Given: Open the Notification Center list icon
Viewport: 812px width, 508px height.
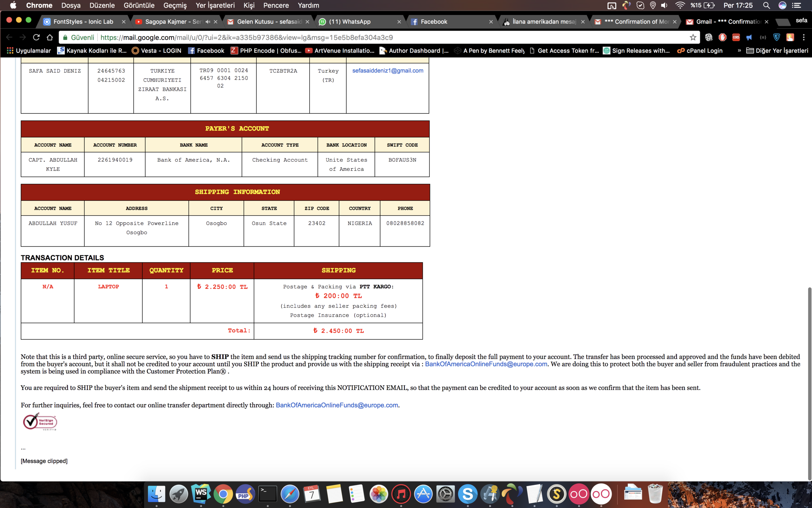Looking at the screenshot, I should (796, 5).
